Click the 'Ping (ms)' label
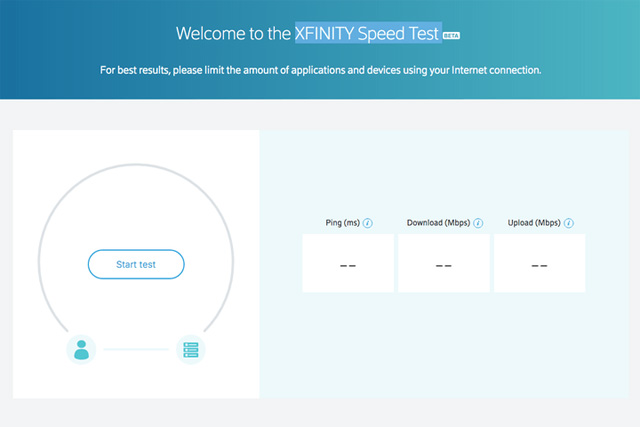This screenshot has width=640, height=427. click(342, 223)
